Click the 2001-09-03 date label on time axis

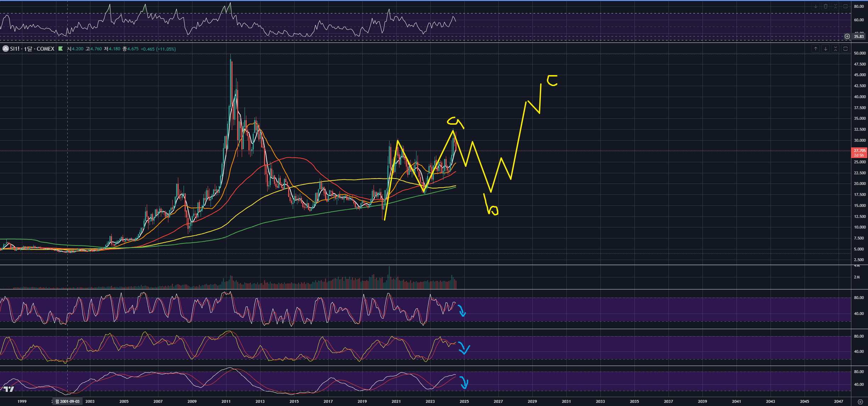68,401
